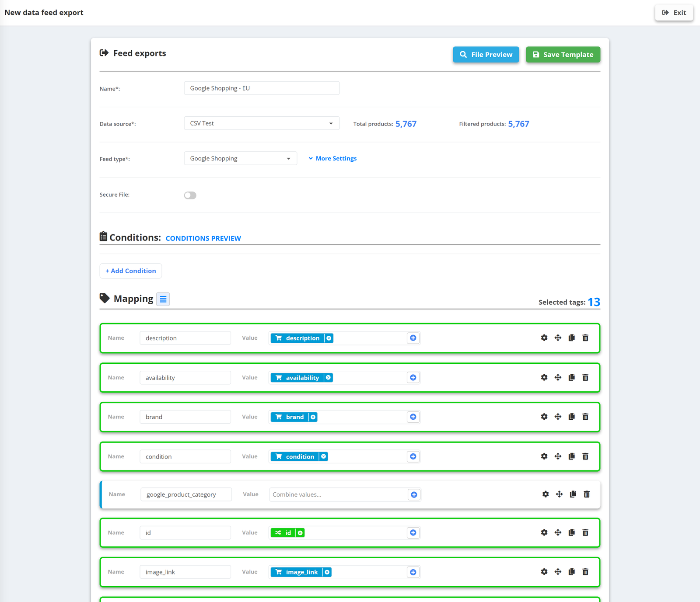Save the template
The width and height of the screenshot is (700, 602).
pos(563,55)
